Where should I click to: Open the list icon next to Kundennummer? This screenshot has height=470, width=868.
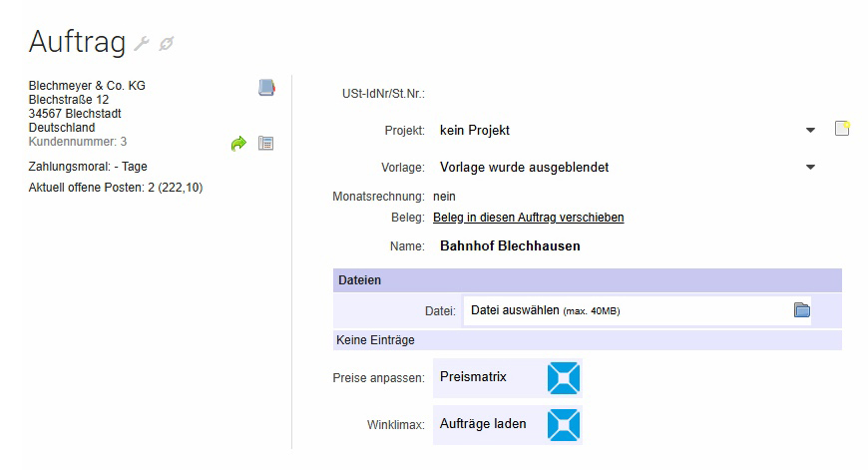(266, 144)
